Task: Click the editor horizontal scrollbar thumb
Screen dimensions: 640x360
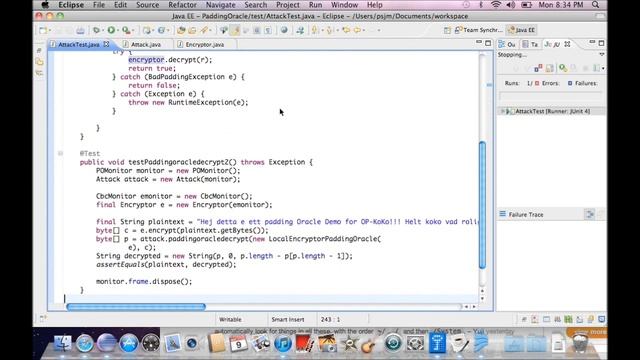Action: [136, 307]
